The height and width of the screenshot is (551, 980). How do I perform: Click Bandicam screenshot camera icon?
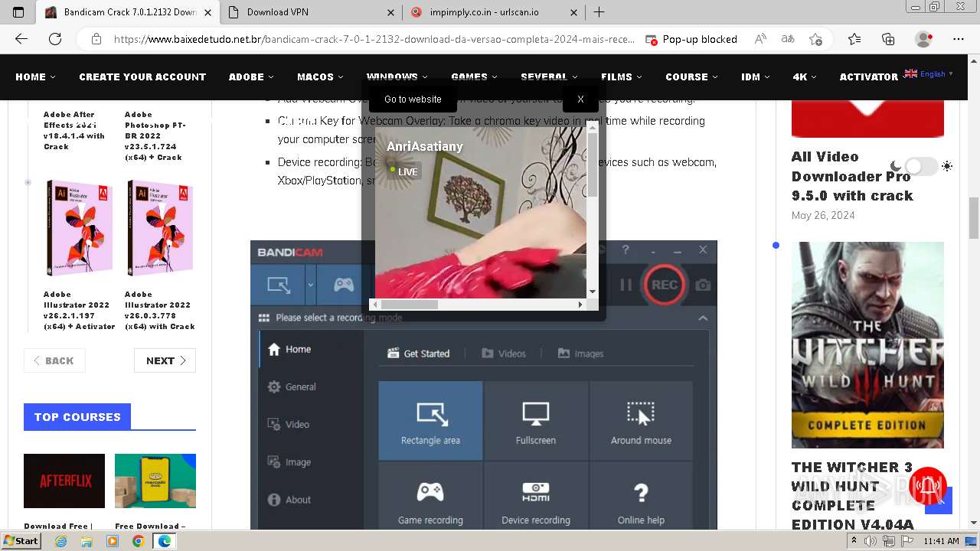703,285
